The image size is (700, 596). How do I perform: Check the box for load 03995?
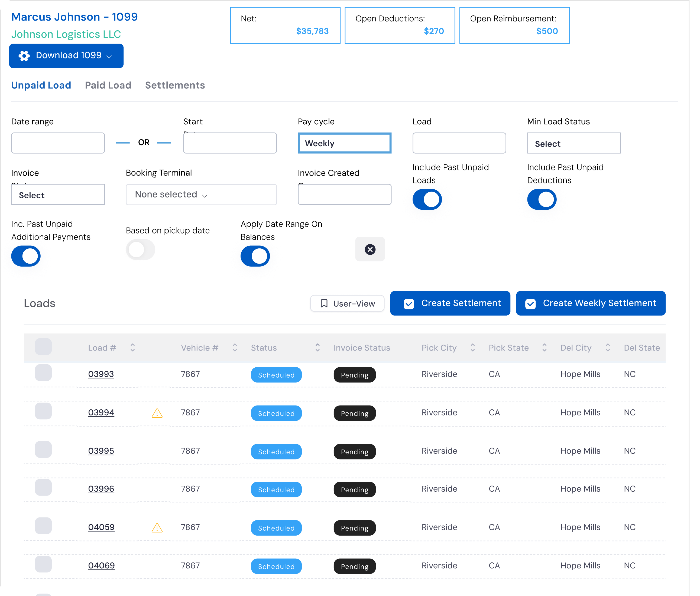tap(43, 449)
